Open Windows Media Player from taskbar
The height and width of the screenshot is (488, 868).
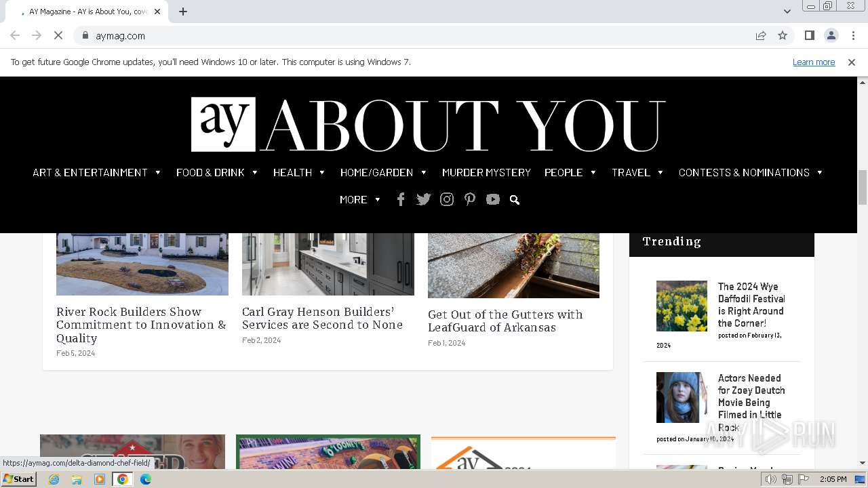(x=100, y=479)
